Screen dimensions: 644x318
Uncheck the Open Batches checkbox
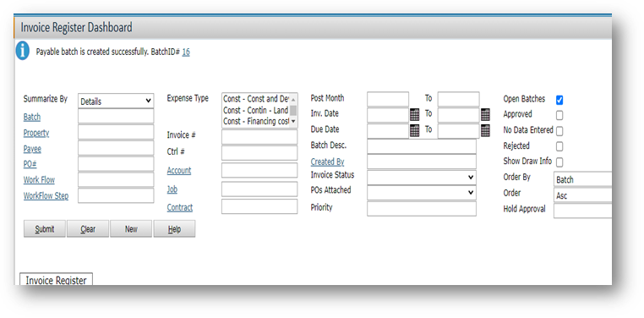click(x=559, y=100)
